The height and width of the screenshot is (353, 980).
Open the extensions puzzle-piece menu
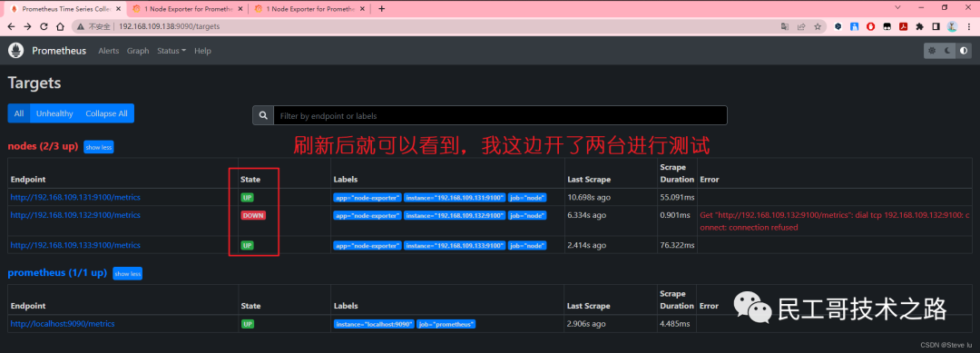[x=919, y=27]
